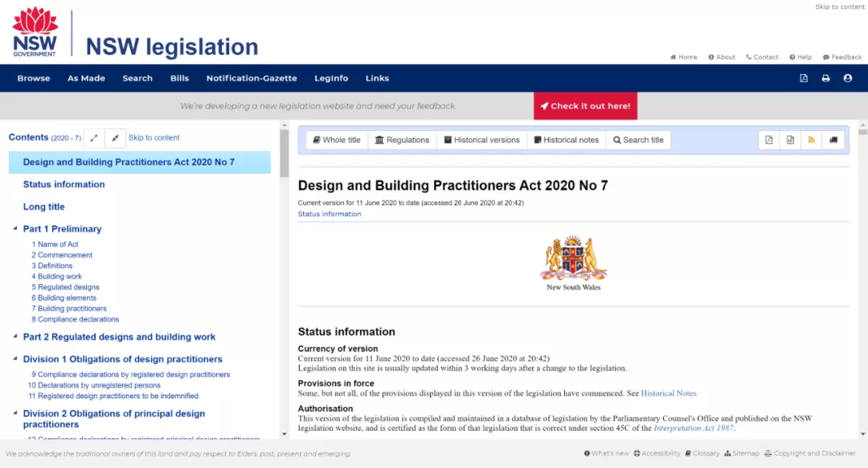Open the Historical Notes link in Provisions in force
868x468 pixels.
(x=669, y=393)
